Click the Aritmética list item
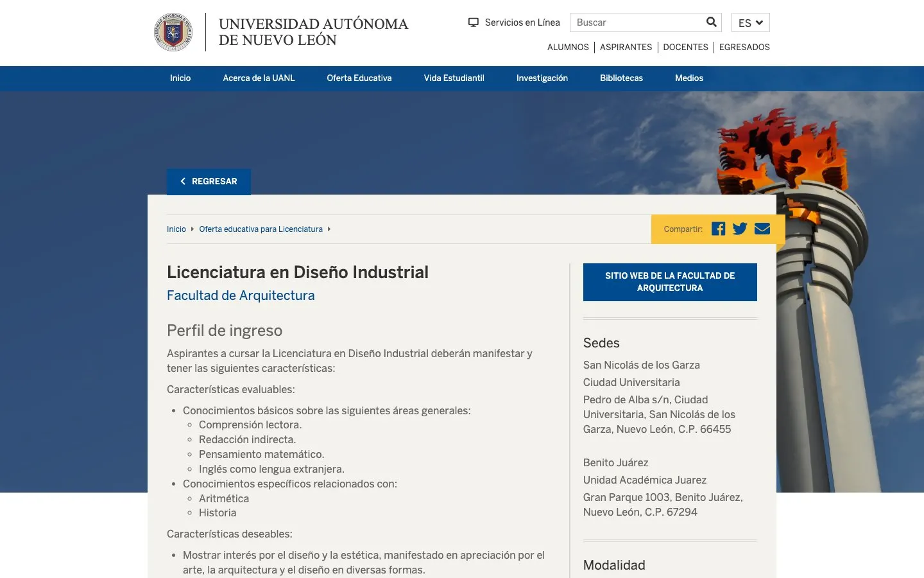Screen dimensions: 924x578 tap(224, 498)
